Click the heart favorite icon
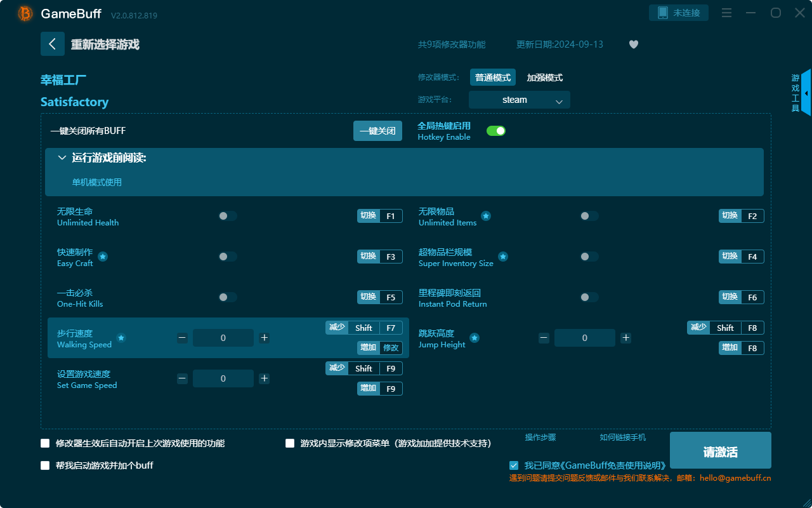Screen dimensions: 812x508 [633, 44]
